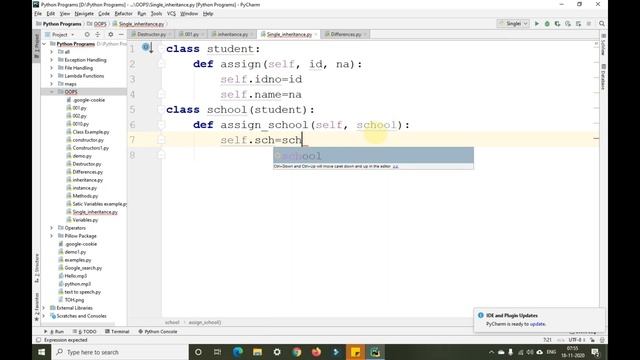Expand the File Handling folder
The height and width of the screenshot is (360, 640).
[x=51, y=68]
